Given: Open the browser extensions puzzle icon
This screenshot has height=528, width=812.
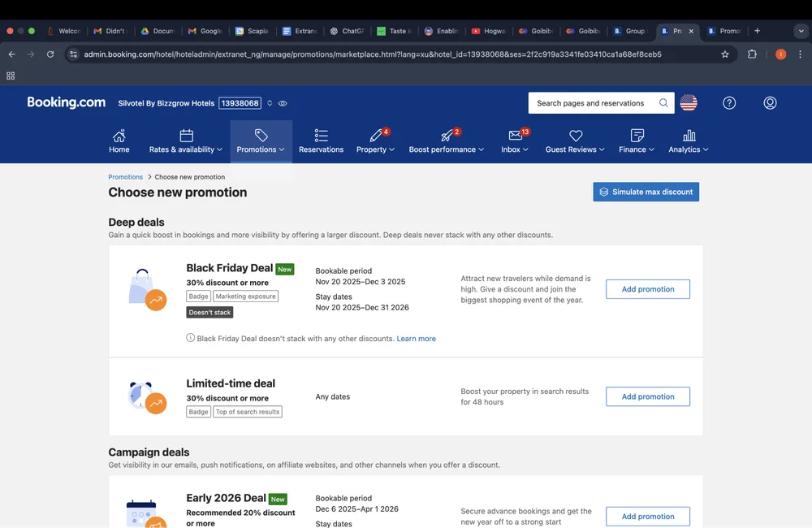Looking at the screenshot, I should coord(752,54).
